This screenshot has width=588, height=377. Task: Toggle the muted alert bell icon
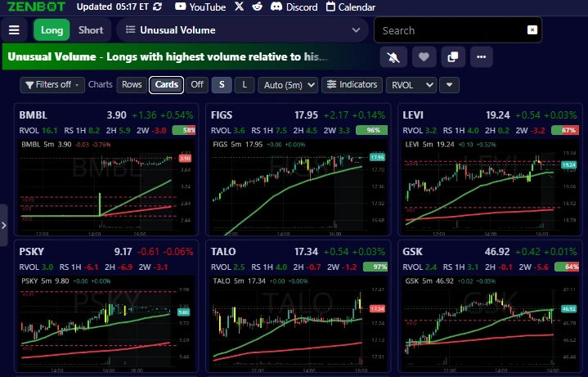[x=393, y=57]
